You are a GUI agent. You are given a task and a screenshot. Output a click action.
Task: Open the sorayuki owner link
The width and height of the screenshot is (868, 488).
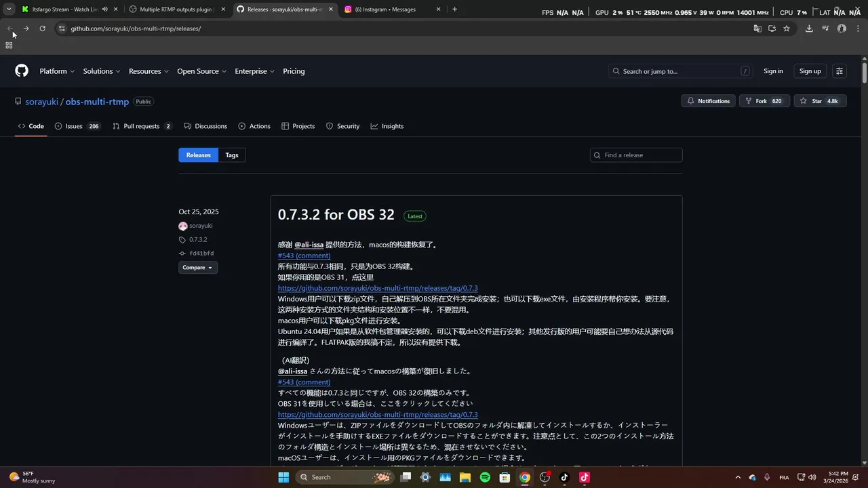pyautogui.click(x=41, y=102)
